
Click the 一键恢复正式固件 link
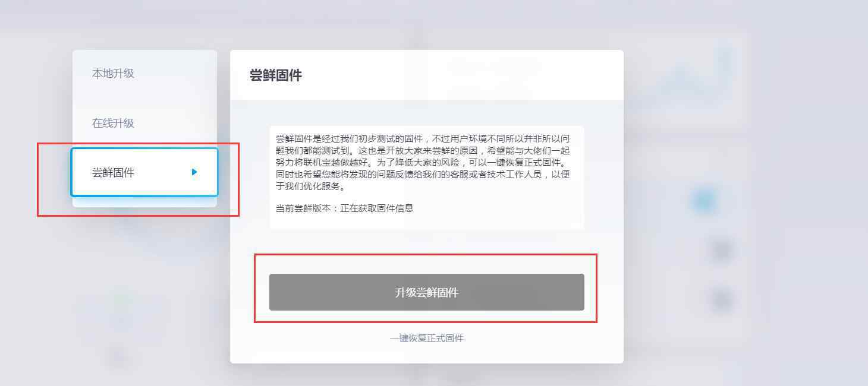(426, 338)
